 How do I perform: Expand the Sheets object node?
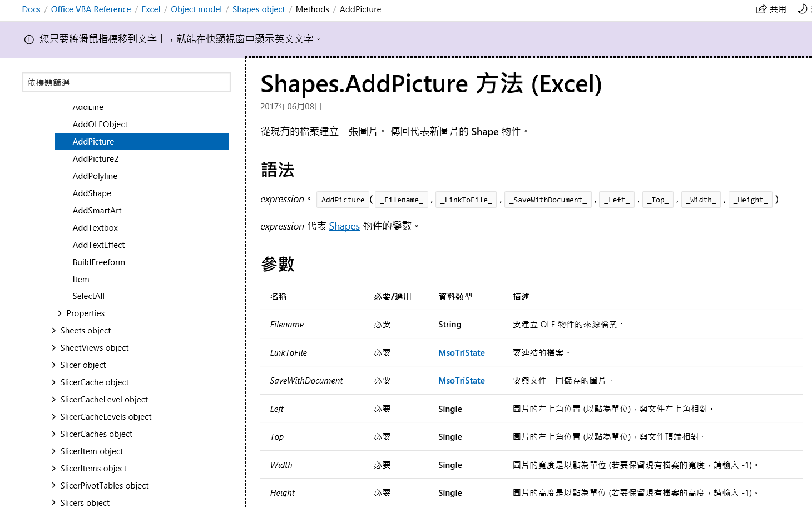tap(54, 331)
